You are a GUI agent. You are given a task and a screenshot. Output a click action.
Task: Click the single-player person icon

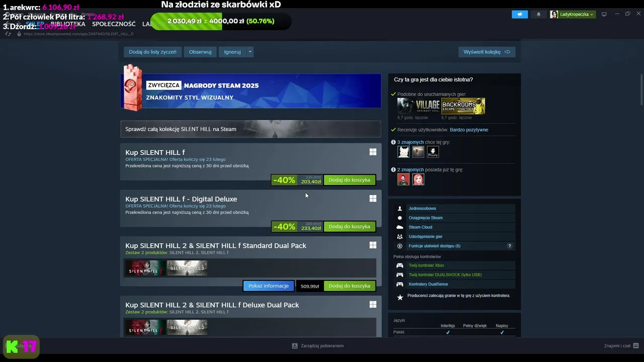[x=400, y=208]
